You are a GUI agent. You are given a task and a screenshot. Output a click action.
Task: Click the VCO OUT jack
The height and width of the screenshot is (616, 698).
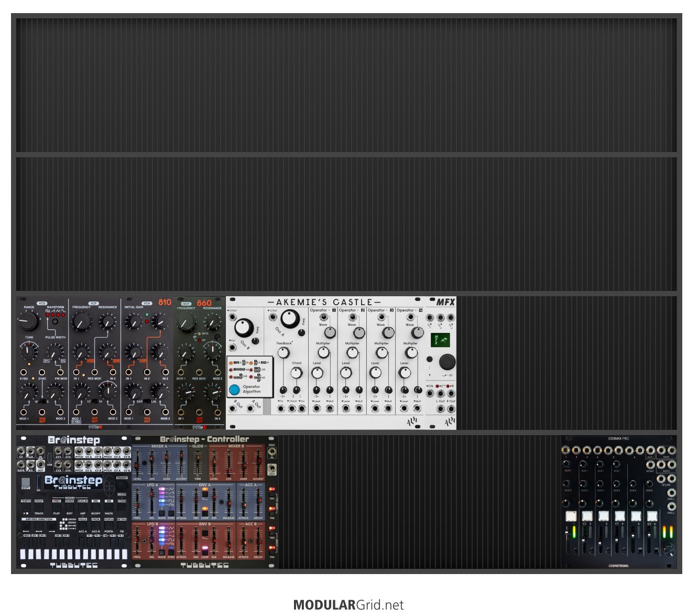[42, 413]
